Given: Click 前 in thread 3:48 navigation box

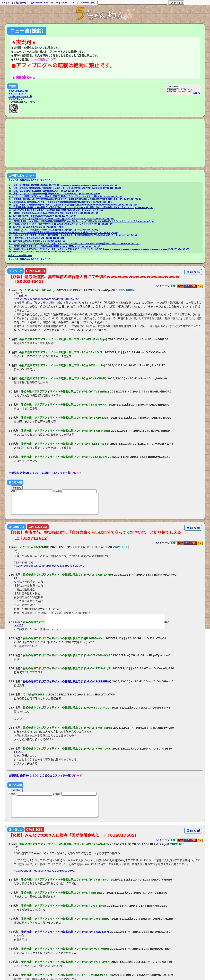Looking at the screenshot, I should click(x=191, y=831).
